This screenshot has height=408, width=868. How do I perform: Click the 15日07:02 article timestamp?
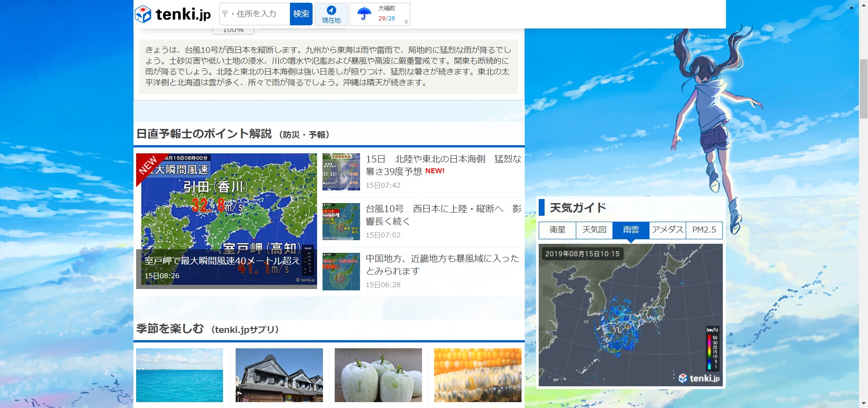click(383, 235)
